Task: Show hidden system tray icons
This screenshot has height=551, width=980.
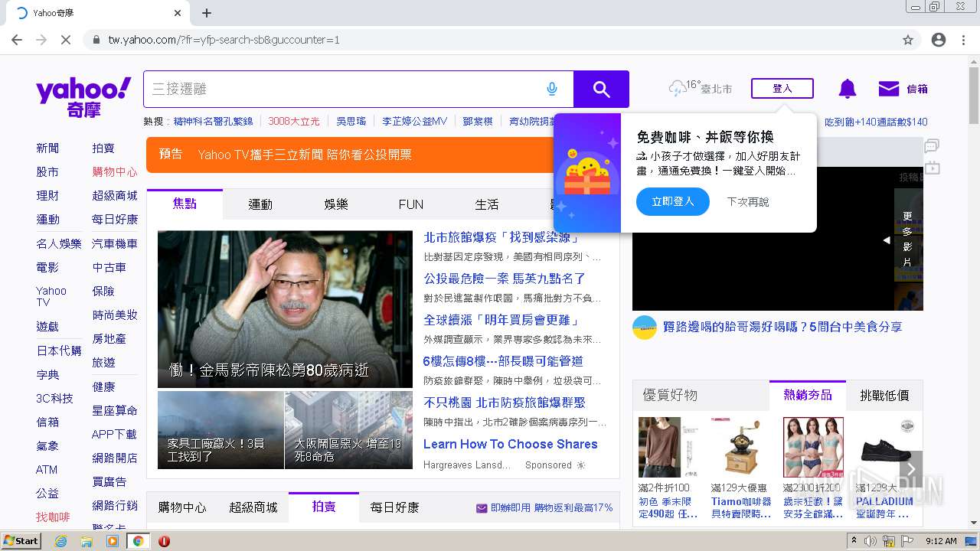Action: coord(854,540)
